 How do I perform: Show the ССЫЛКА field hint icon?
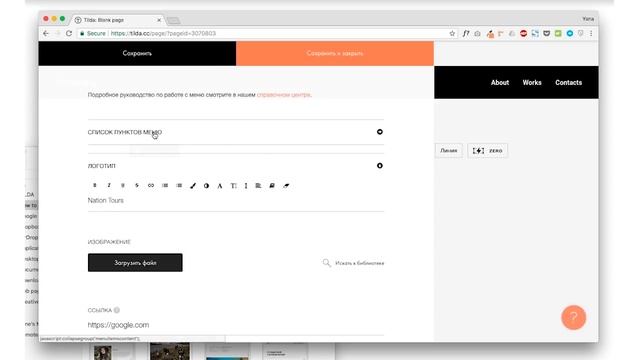pos(117,310)
